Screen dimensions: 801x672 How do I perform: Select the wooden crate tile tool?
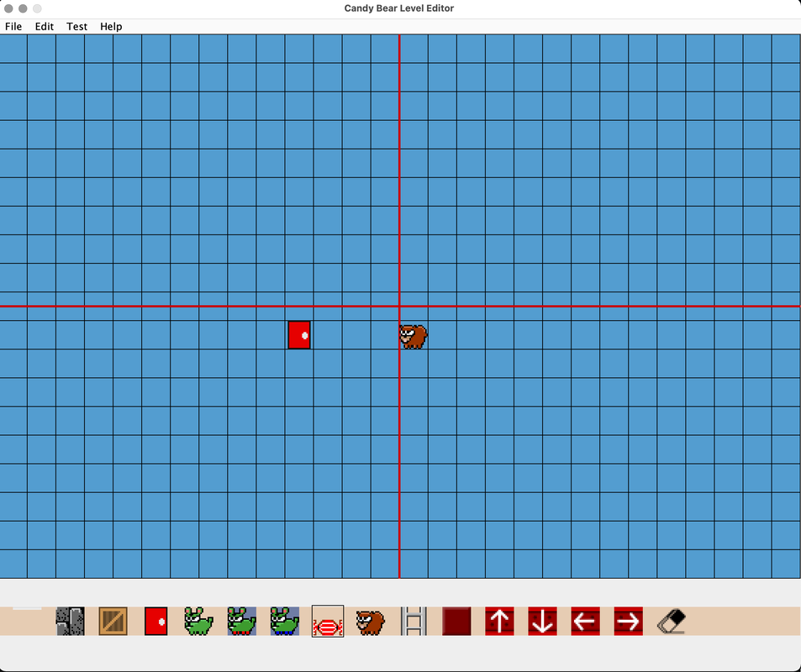[113, 622]
